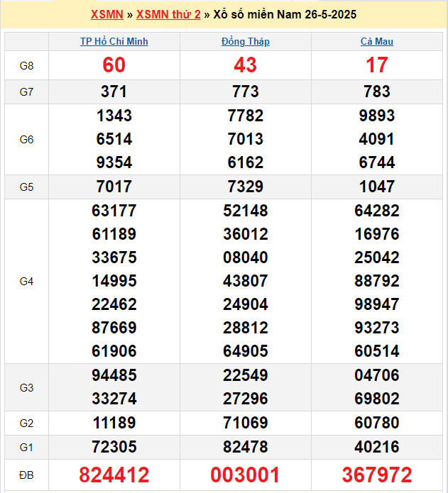Select G7 number 783
This screenshot has height=493, width=448.
377,92
